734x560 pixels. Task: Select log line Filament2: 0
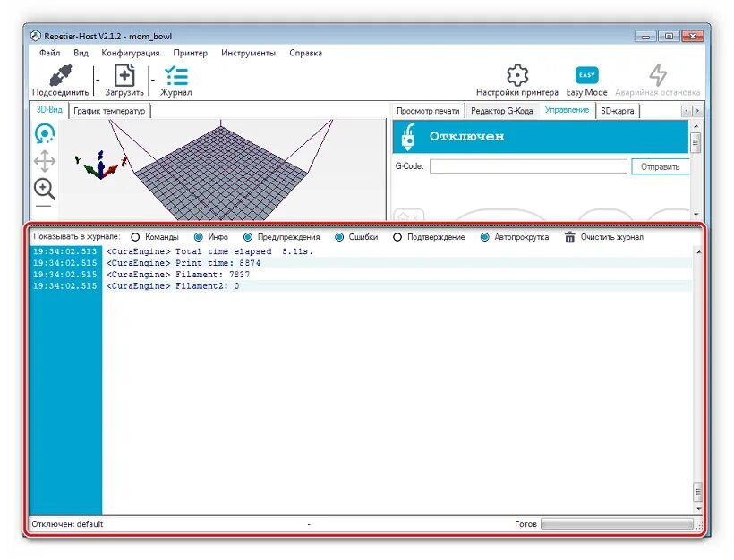pyautogui.click(x=173, y=286)
